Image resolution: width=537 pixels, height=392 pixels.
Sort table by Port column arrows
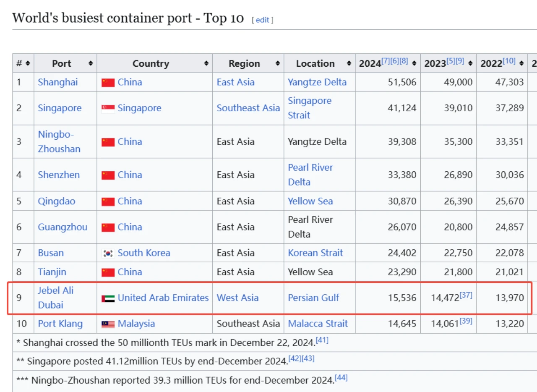tap(91, 64)
